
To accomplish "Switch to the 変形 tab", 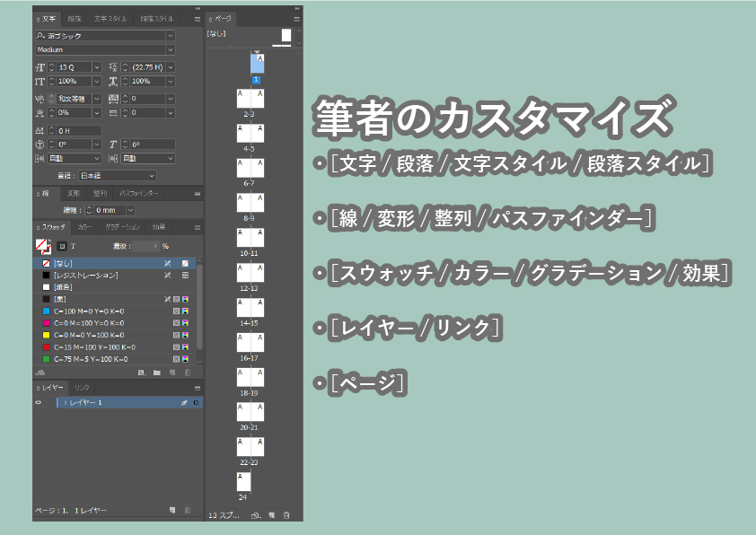I will (x=74, y=194).
